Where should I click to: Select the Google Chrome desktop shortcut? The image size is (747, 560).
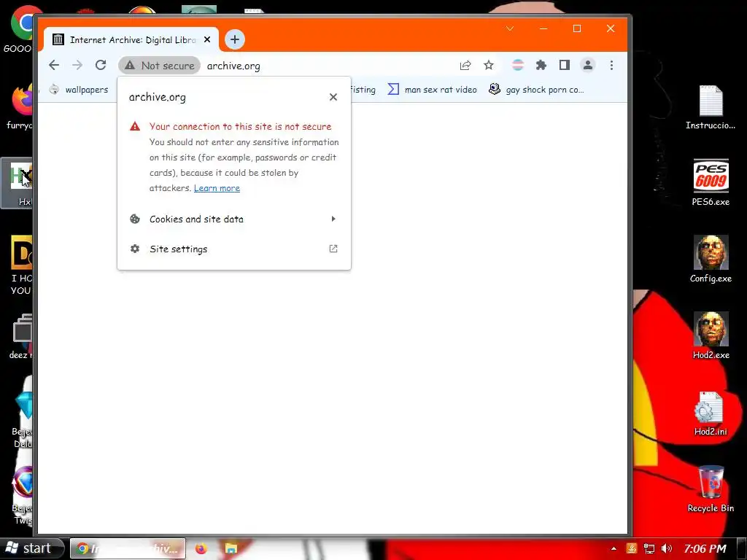tap(19, 29)
